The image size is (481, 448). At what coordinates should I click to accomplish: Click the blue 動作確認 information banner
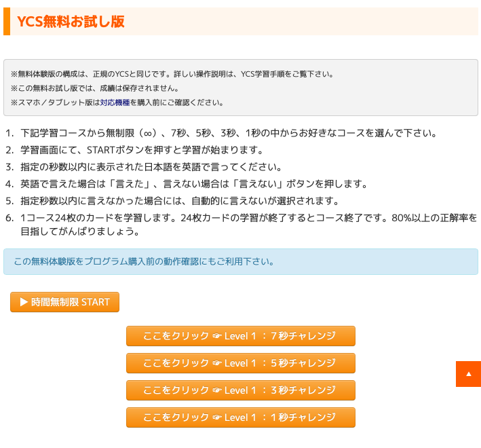pyautogui.click(x=240, y=261)
